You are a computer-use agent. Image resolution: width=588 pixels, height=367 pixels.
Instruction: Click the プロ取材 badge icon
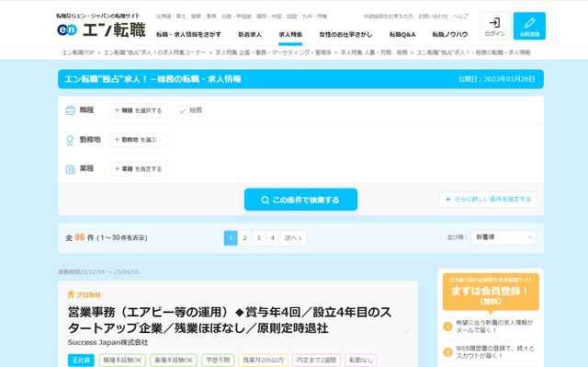(x=71, y=294)
